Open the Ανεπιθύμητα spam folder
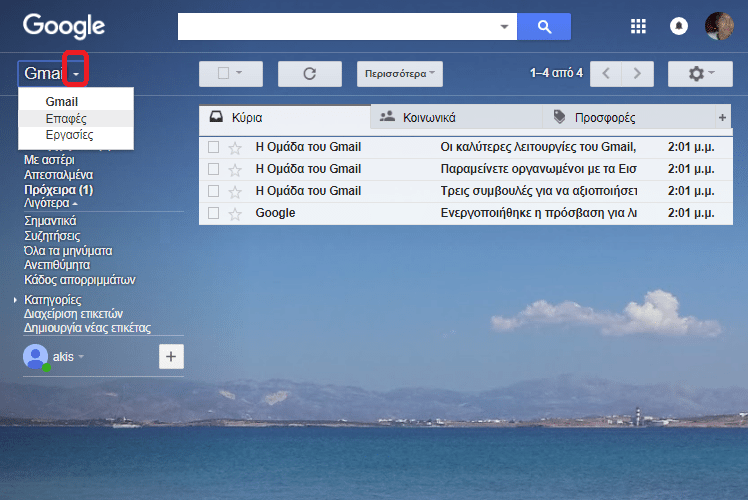This screenshot has height=500, width=748. 57,265
